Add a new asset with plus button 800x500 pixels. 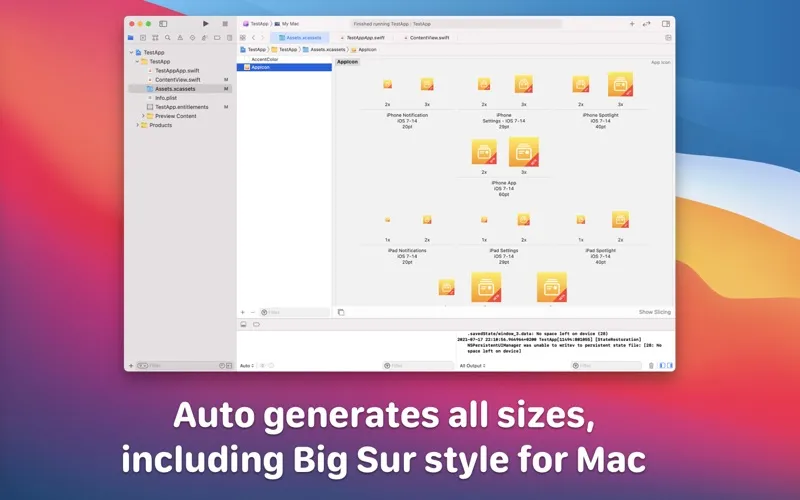pyautogui.click(x=243, y=312)
